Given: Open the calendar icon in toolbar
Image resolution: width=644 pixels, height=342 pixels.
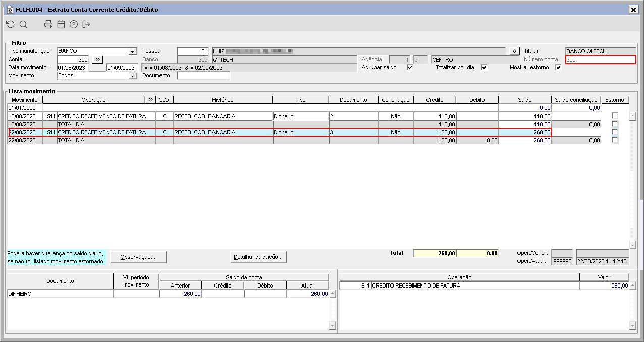Looking at the screenshot, I should tap(61, 24).
